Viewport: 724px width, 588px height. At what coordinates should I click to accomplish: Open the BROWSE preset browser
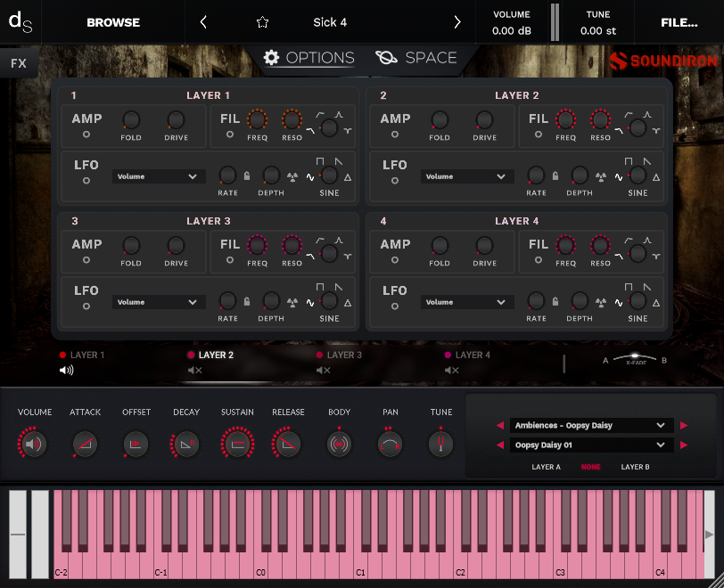click(113, 22)
